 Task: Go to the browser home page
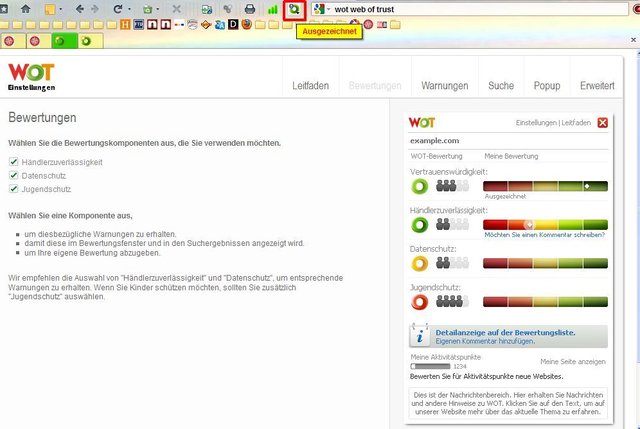click(x=25, y=9)
